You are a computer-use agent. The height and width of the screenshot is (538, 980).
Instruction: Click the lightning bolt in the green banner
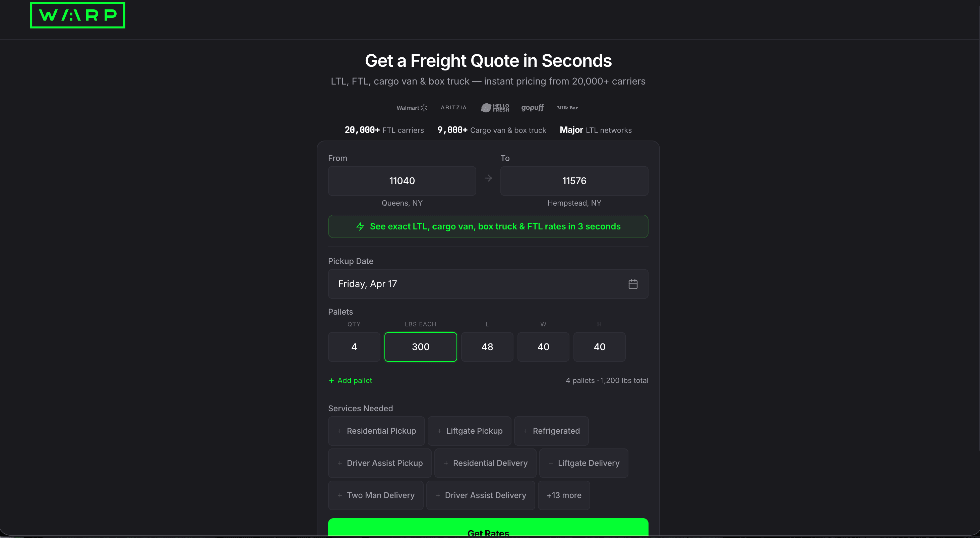coord(360,226)
